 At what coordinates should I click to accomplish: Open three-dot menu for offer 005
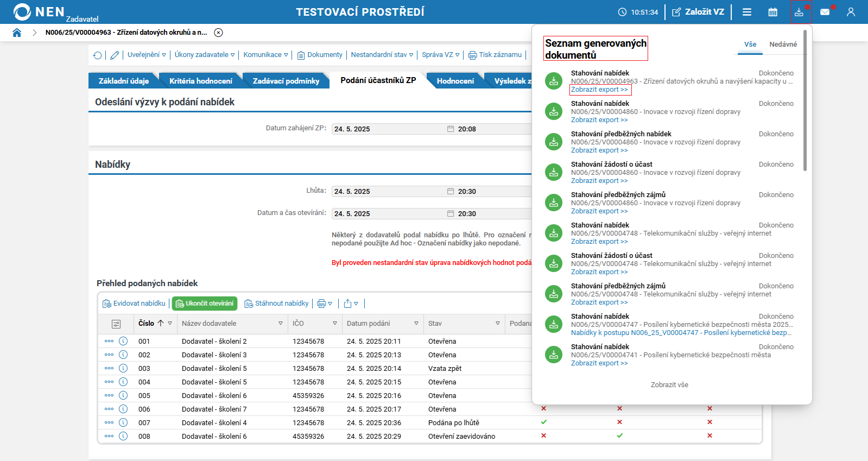pos(109,395)
